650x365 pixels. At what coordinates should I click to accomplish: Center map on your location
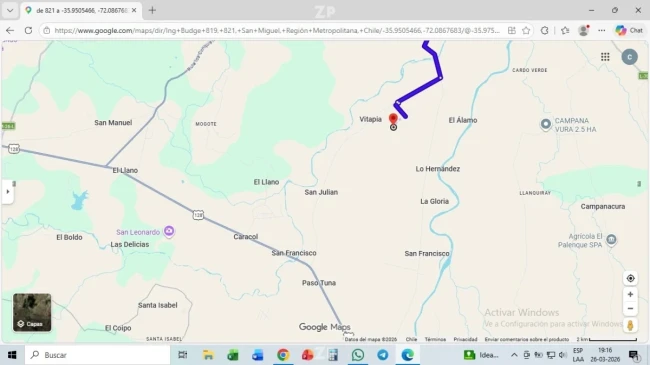coord(630,278)
